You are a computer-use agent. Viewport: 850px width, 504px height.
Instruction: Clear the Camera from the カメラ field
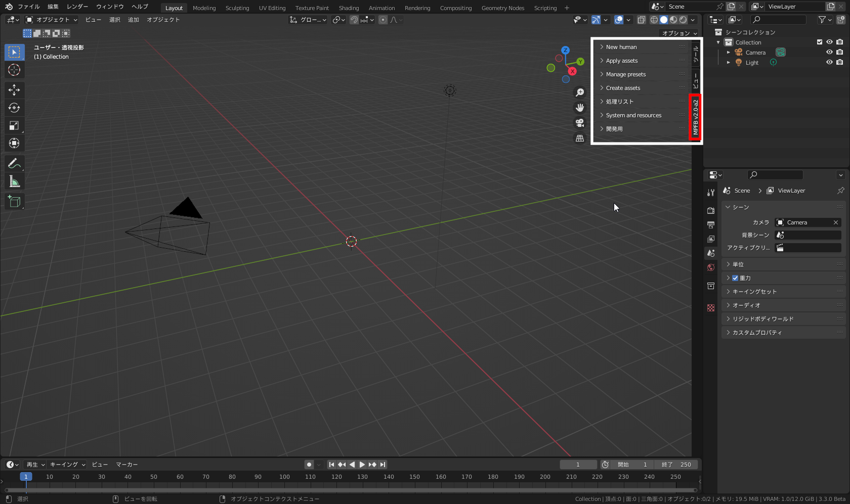[x=836, y=222]
